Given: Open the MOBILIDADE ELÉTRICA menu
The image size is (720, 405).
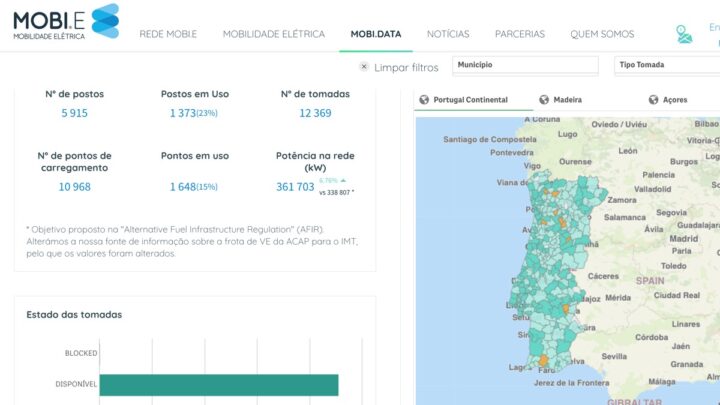Looking at the screenshot, I should [273, 34].
